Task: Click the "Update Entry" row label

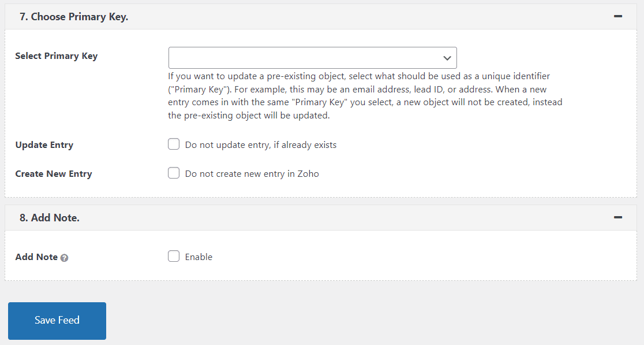Action: (44, 145)
